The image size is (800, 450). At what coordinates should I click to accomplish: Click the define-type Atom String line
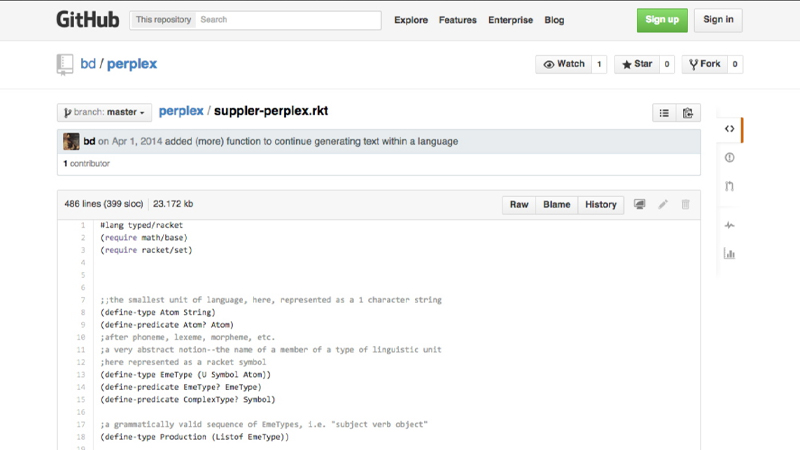pyautogui.click(x=158, y=312)
